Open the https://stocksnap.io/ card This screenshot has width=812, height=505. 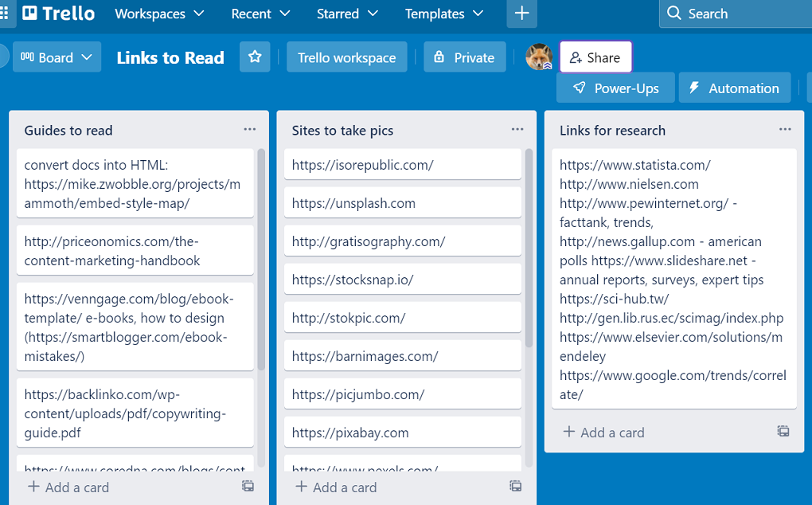click(402, 279)
